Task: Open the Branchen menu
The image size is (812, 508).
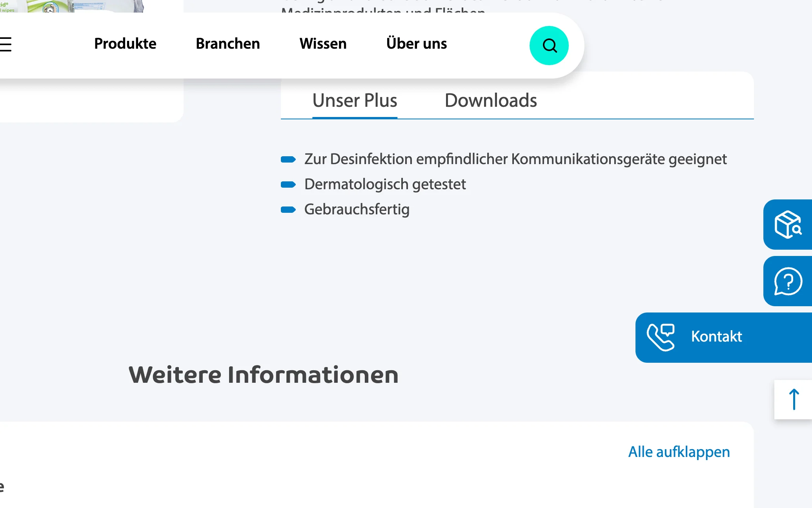Action: coord(228,44)
